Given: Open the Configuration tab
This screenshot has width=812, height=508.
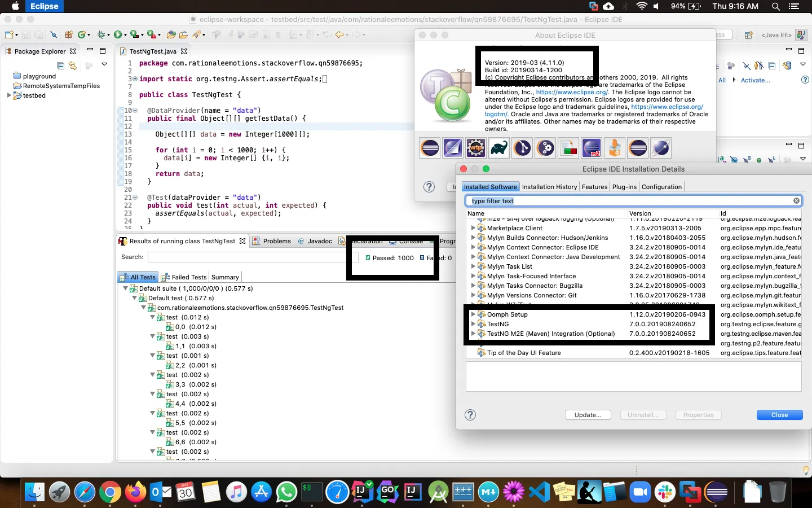Looking at the screenshot, I should 661,187.
